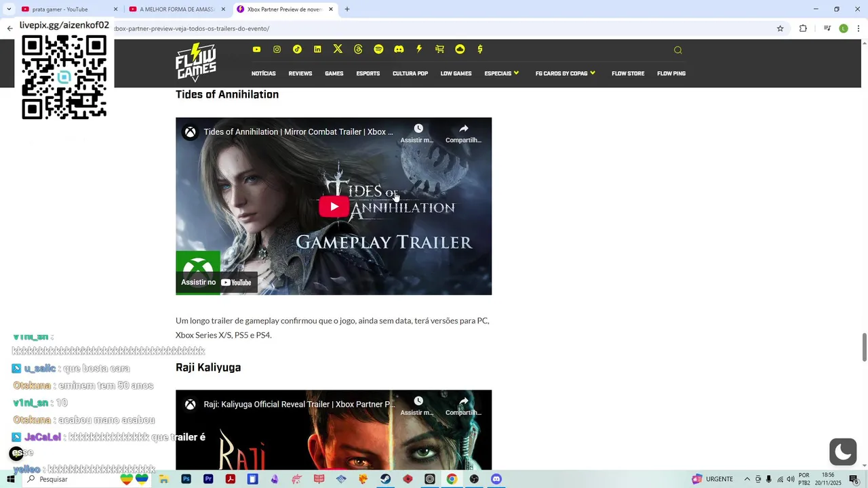
Task: Open Flow Games Discord icon in header
Action: [399, 49]
